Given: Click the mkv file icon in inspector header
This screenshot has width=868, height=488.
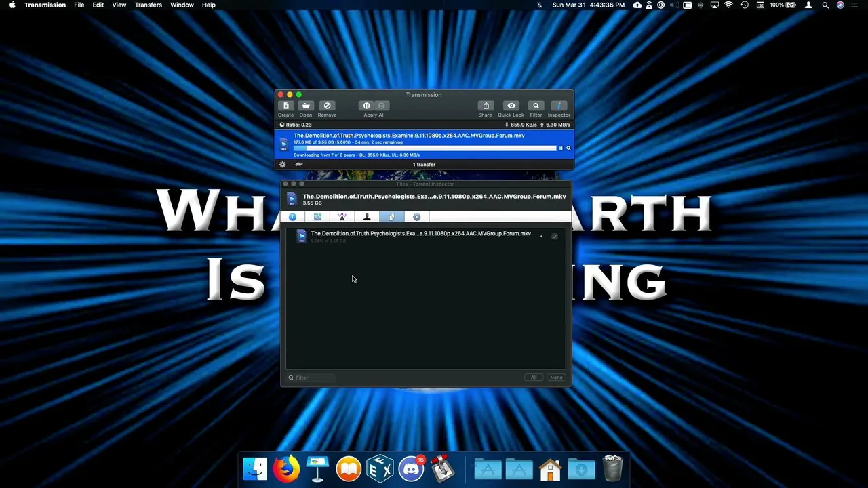Looking at the screenshot, I should tap(292, 199).
